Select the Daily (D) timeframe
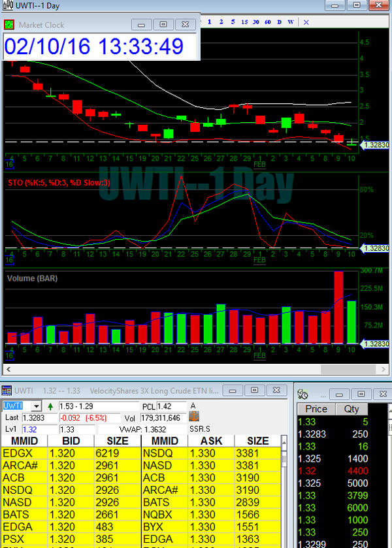Viewport: 392px width, 548px height. click(x=279, y=22)
